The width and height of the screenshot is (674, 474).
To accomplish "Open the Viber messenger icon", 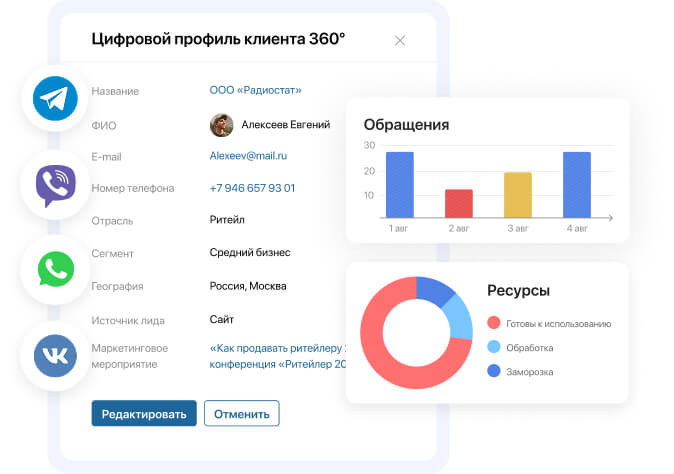I will coord(55,185).
